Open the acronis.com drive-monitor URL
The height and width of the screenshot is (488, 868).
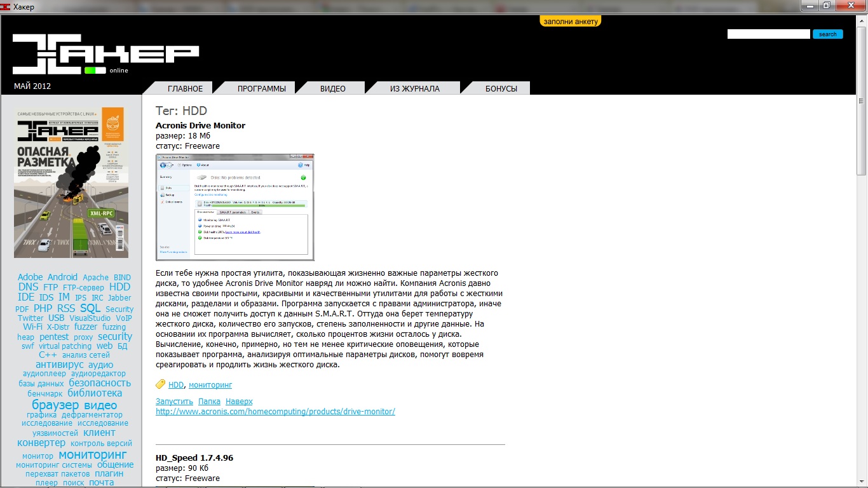point(275,412)
